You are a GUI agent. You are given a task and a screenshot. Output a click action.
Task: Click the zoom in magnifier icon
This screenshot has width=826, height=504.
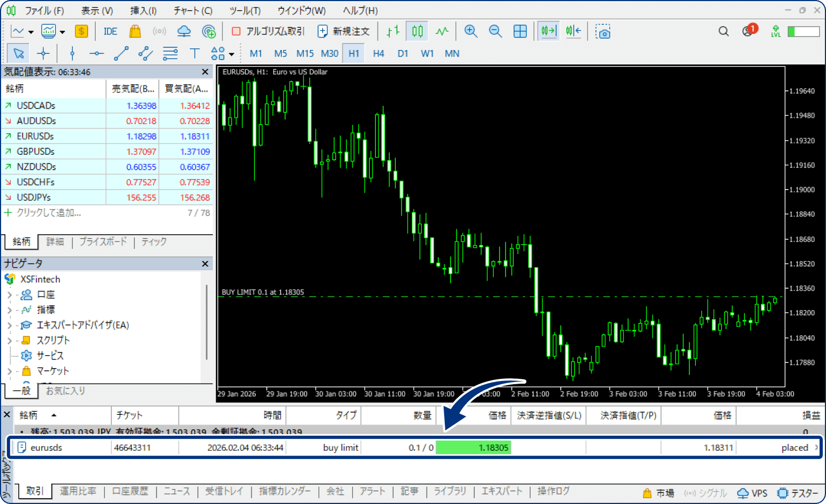pos(471,32)
